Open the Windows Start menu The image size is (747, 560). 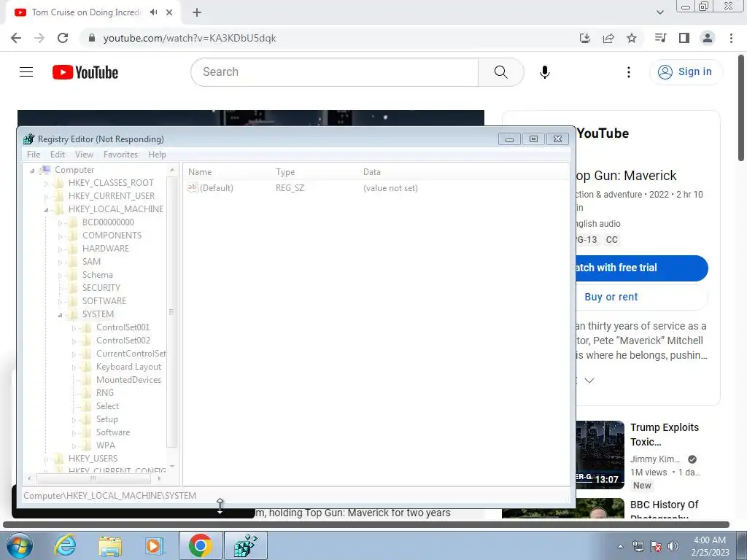pos(20,545)
